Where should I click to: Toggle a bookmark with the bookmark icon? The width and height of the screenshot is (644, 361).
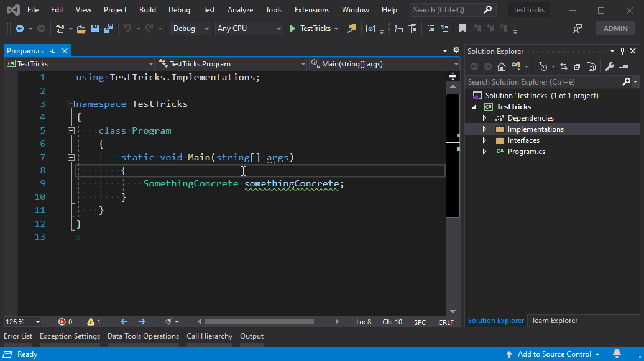click(462, 29)
